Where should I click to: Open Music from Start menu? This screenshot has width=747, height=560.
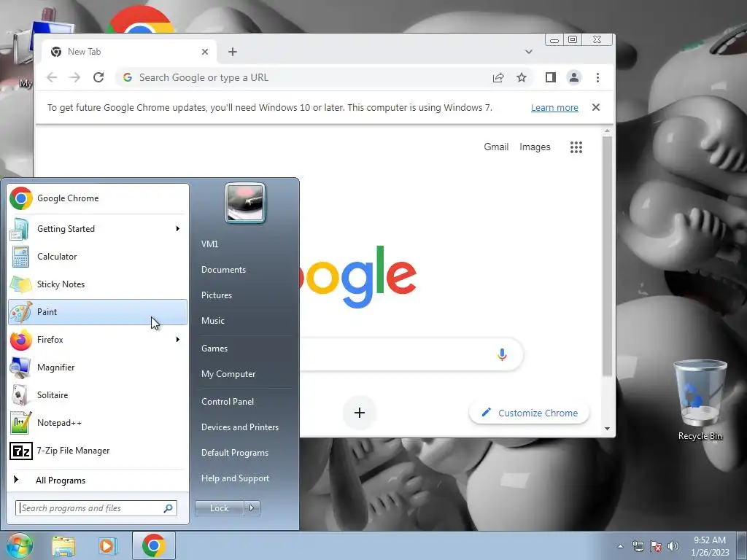tap(212, 321)
